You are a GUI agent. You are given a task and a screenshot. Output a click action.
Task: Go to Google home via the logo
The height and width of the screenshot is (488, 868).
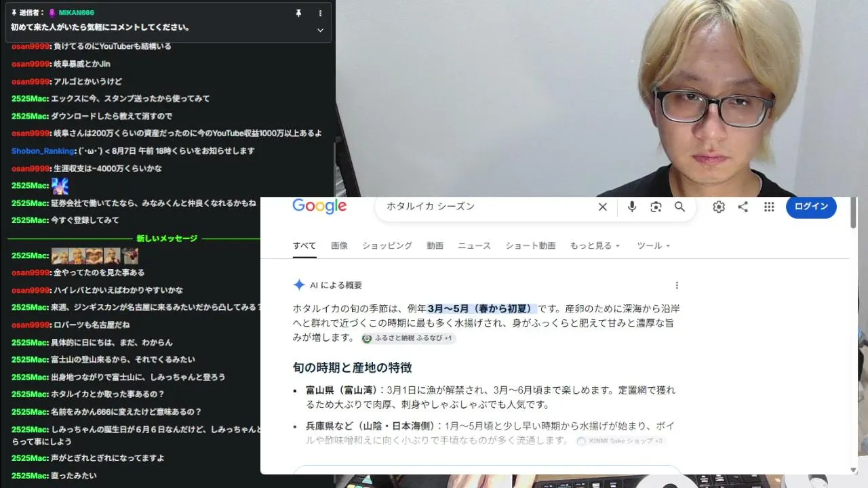pos(319,206)
